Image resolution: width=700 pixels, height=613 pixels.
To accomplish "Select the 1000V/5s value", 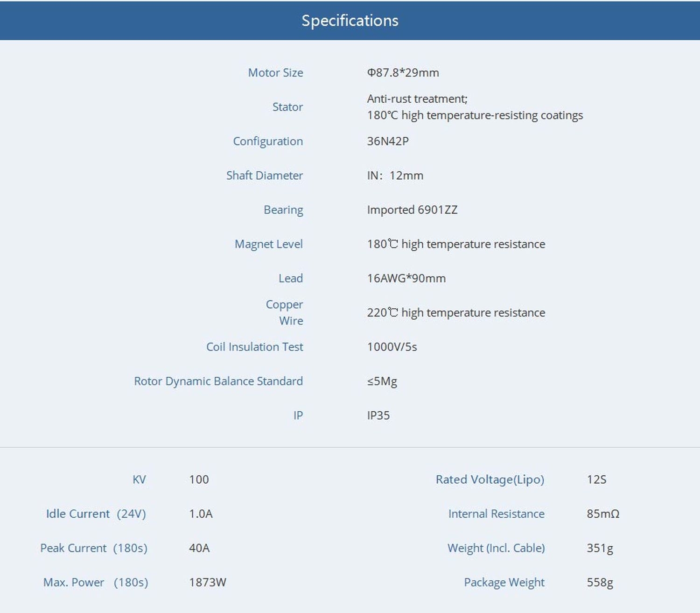I will click(392, 347).
